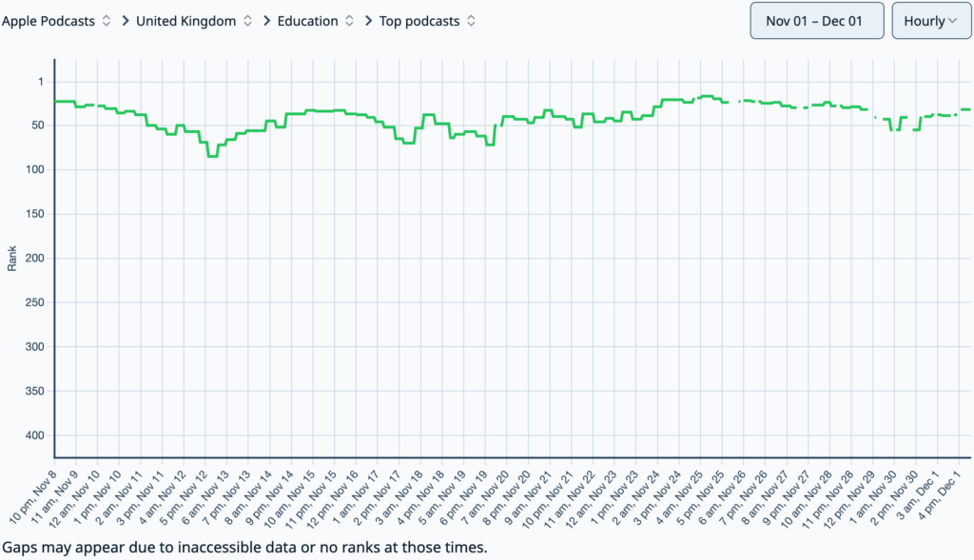
Task: Open the Nov 01 – Dec 01 date range
Action: pos(817,21)
